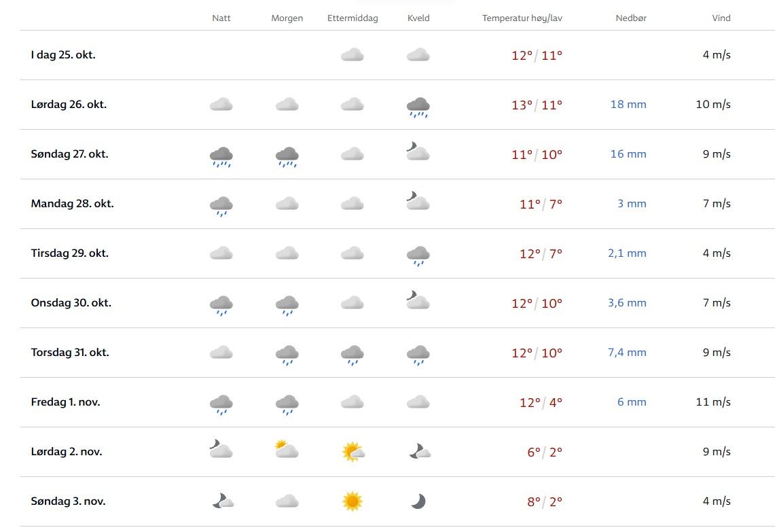Click the cloudy moon icon for Onsdag 30. okt. Kveld
Screen dimensions: 775x532
pos(418,301)
